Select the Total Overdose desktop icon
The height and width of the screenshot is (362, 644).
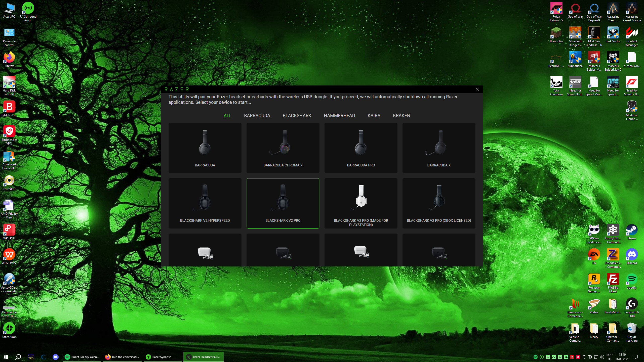(556, 86)
